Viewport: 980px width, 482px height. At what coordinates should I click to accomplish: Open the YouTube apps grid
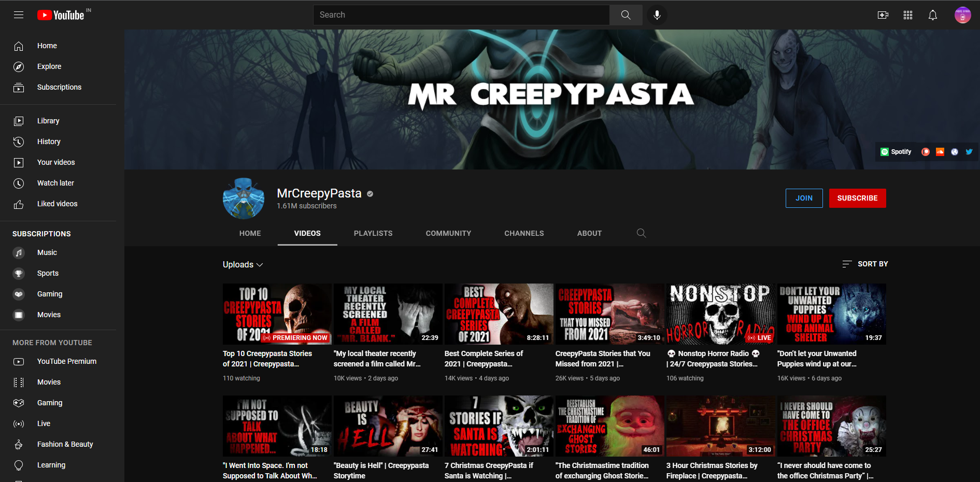coord(908,15)
